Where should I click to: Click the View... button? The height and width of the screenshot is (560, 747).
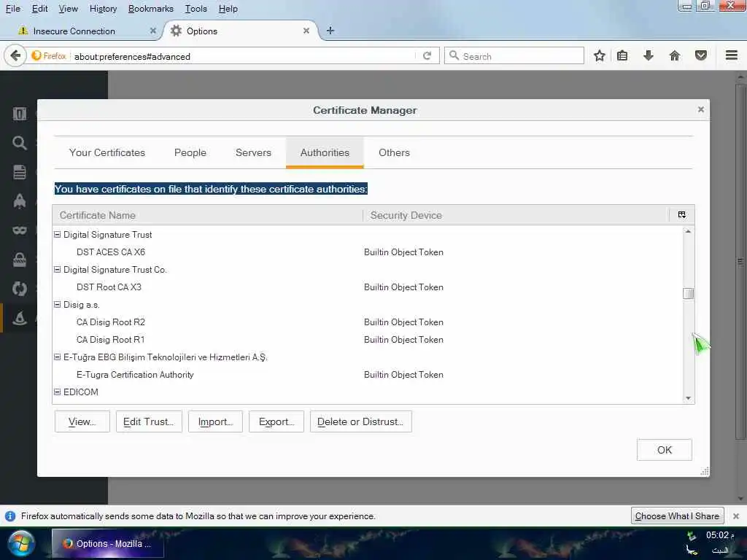tap(82, 421)
